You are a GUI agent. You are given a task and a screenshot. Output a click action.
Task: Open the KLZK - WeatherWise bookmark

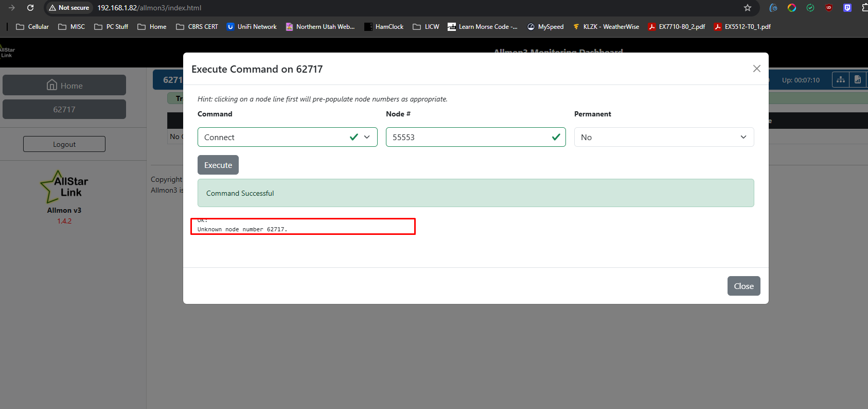pos(606,27)
